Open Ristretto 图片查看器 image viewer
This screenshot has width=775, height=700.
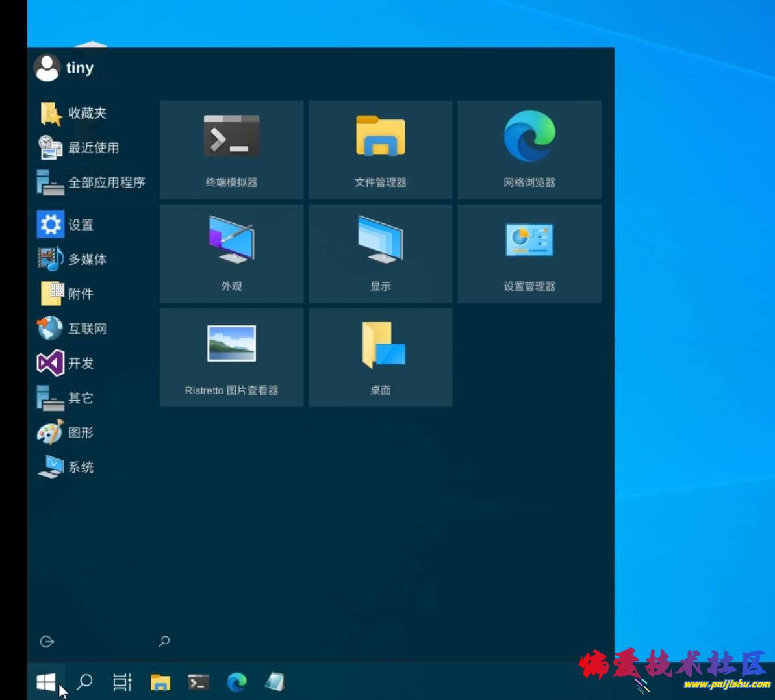(231, 357)
